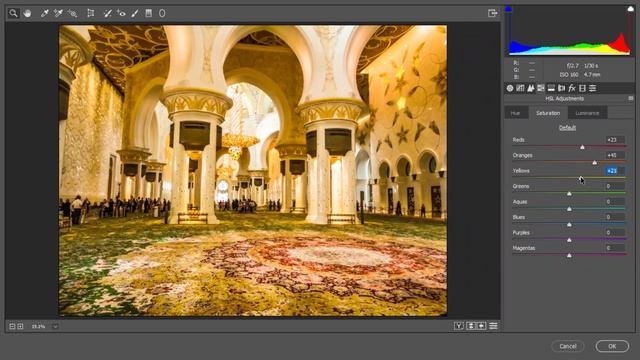Click the Oranges value field
Image resolution: width=640 pixels, height=360 pixels.
tap(615, 155)
